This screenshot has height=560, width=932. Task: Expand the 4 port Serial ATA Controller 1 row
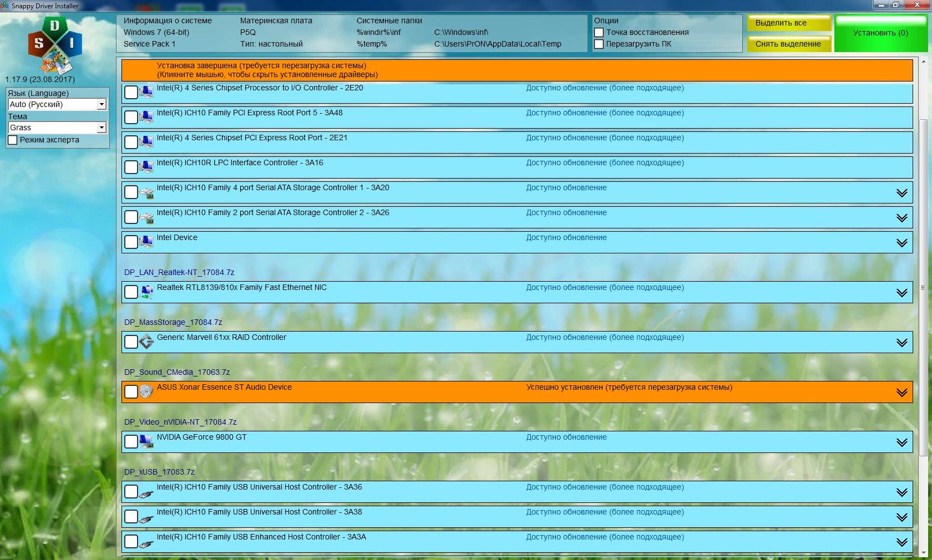click(902, 192)
